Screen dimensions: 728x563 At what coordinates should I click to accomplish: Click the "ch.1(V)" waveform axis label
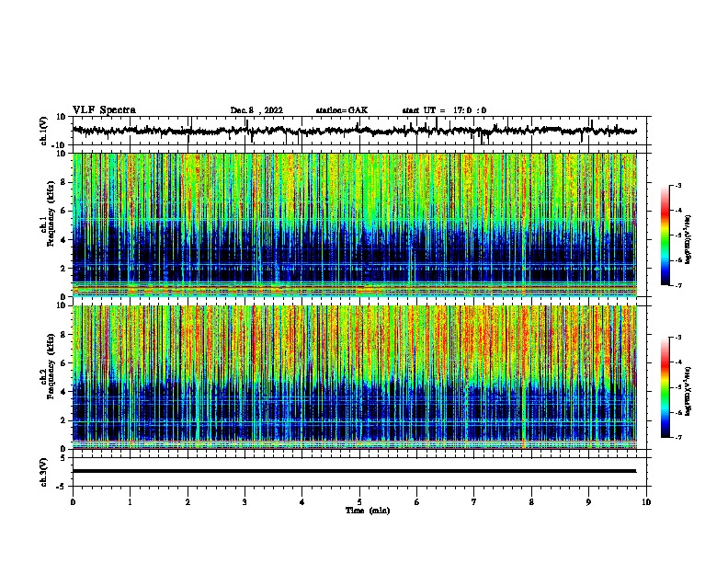coord(44,131)
